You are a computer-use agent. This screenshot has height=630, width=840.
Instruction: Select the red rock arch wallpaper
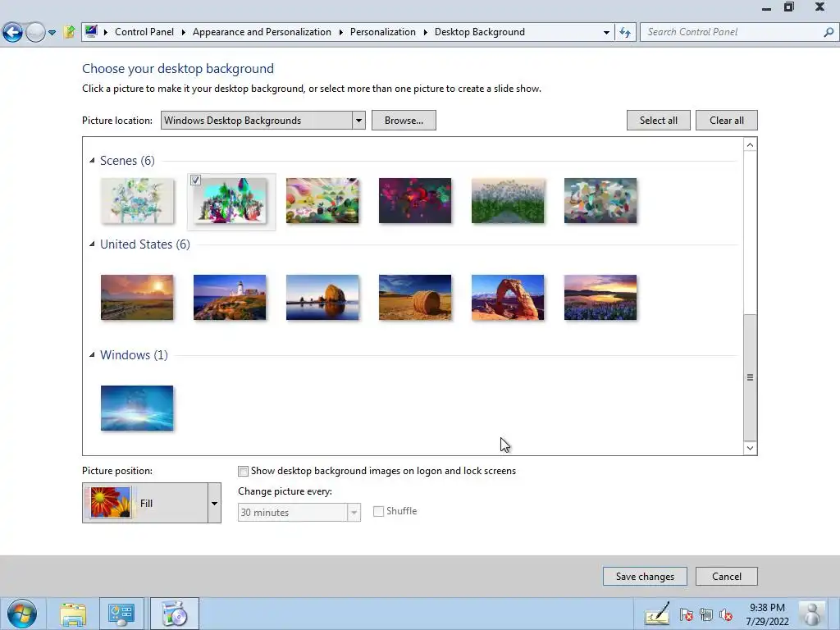508,297
